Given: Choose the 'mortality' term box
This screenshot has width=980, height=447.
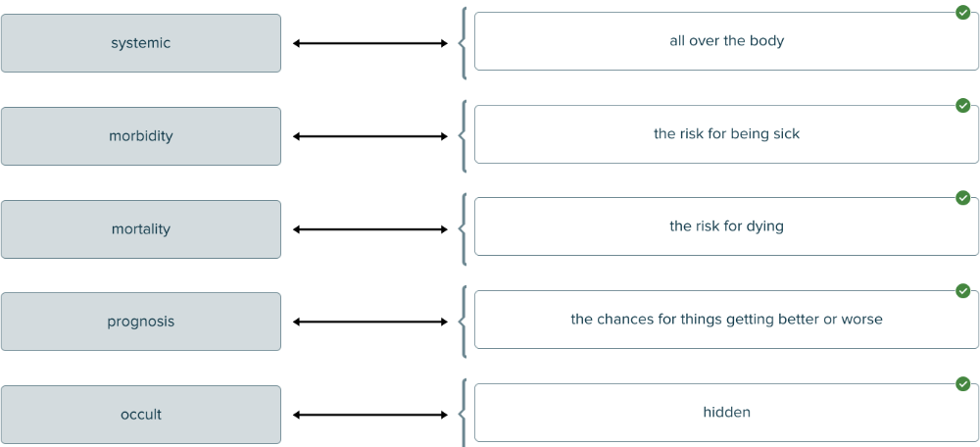Looking at the screenshot, I should click(141, 229).
